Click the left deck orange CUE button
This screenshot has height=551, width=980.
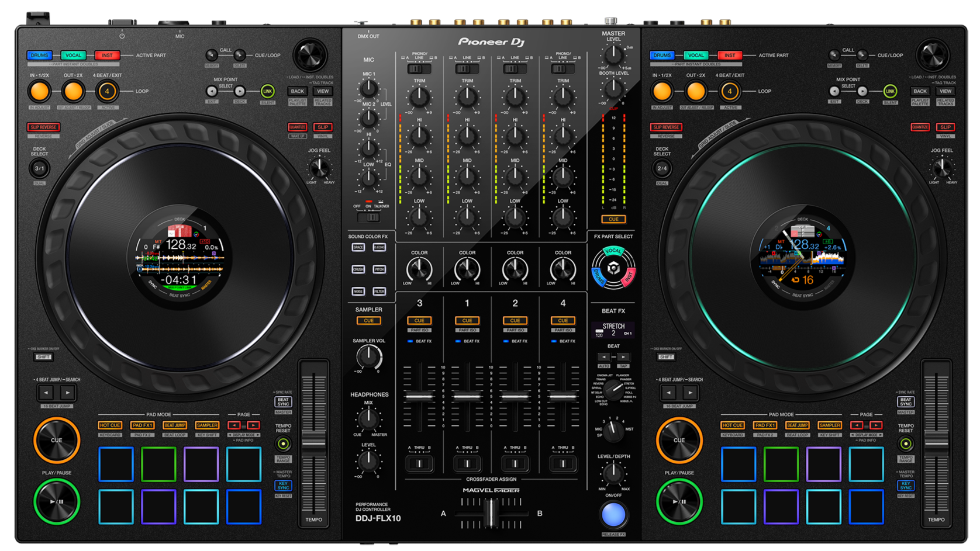pyautogui.click(x=57, y=440)
